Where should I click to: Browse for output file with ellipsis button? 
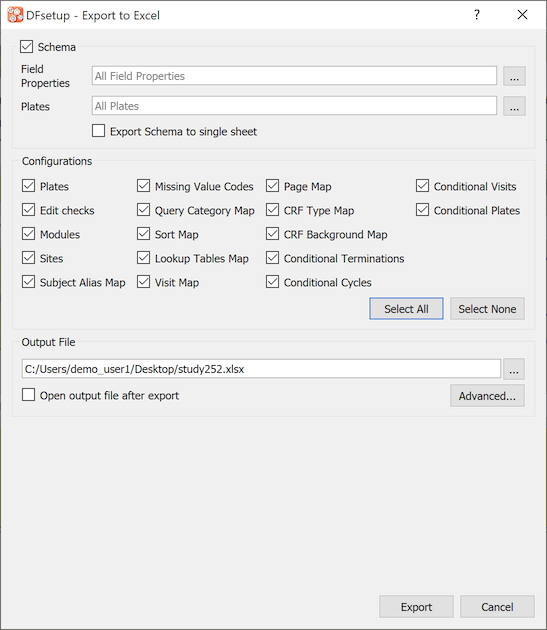(514, 369)
